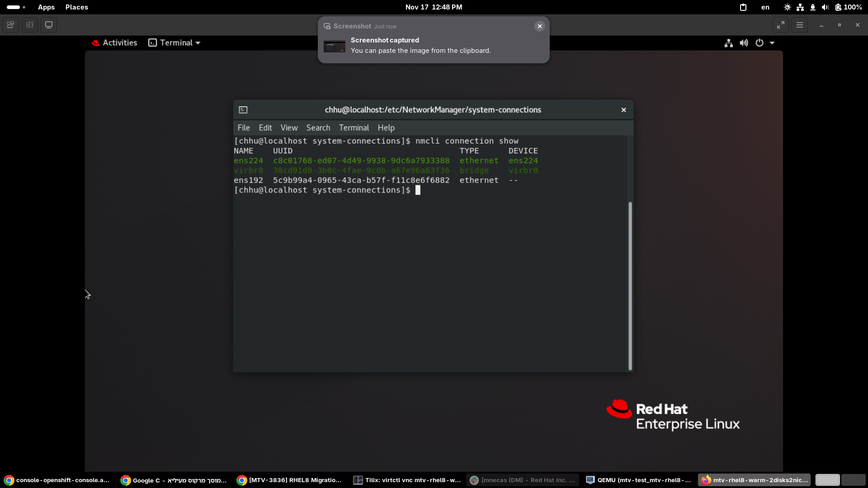Click the guest power icon
This screenshot has width=868, height=488.
(759, 43)
